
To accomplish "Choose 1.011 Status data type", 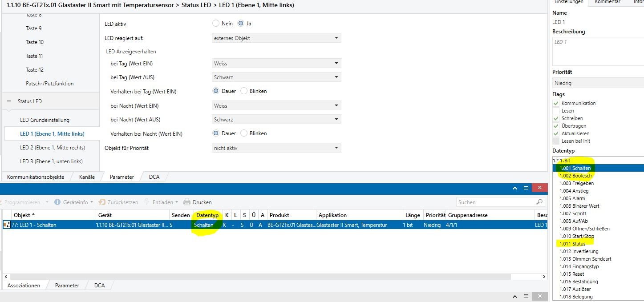I will 572,244.
